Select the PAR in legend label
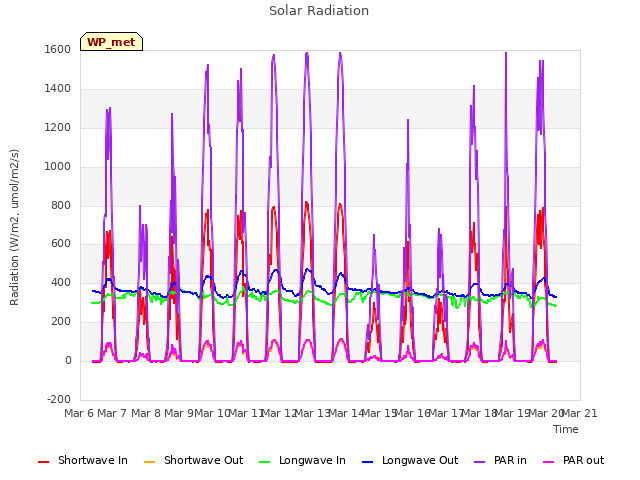 coord(510,460)
